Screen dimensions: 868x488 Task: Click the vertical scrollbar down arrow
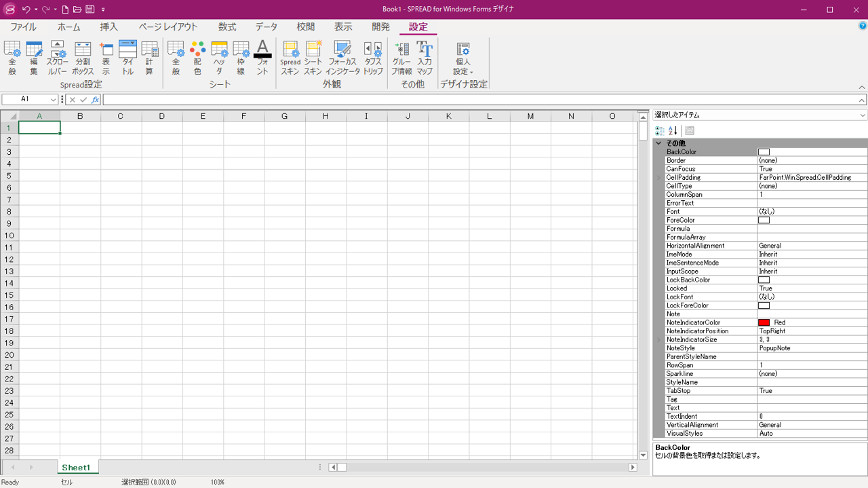[644, 455]
